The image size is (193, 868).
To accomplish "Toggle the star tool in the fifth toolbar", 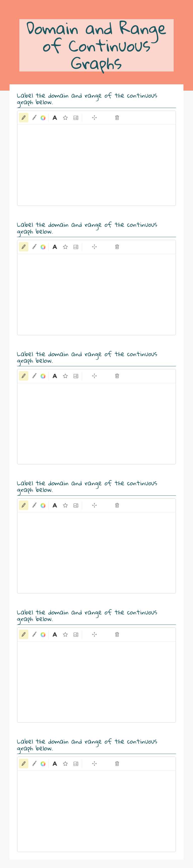I will pos(65,634).
